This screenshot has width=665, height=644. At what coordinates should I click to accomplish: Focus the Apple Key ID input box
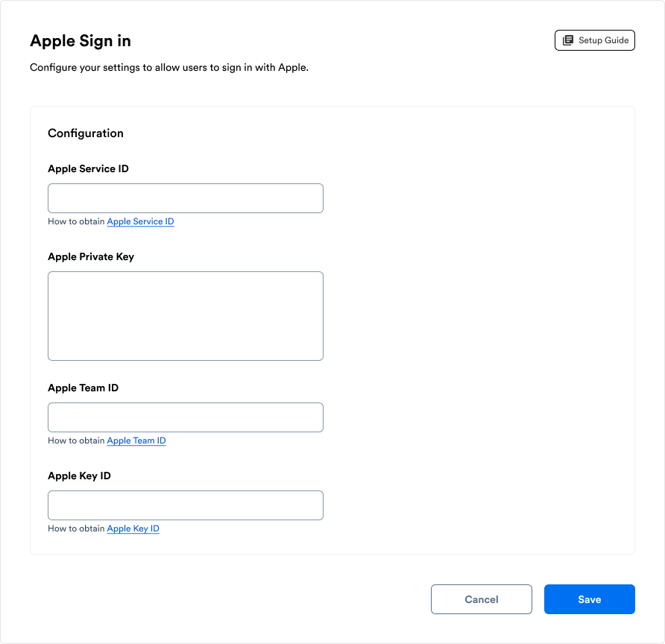tap(185, 505)
